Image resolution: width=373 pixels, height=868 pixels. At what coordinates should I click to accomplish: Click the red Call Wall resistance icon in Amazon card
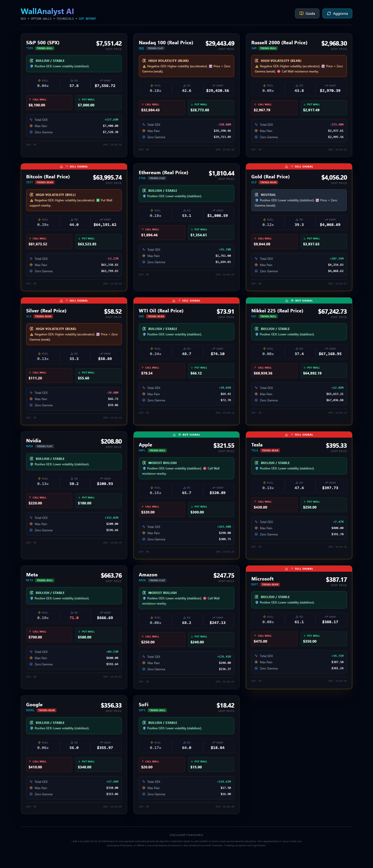point(205,598)
